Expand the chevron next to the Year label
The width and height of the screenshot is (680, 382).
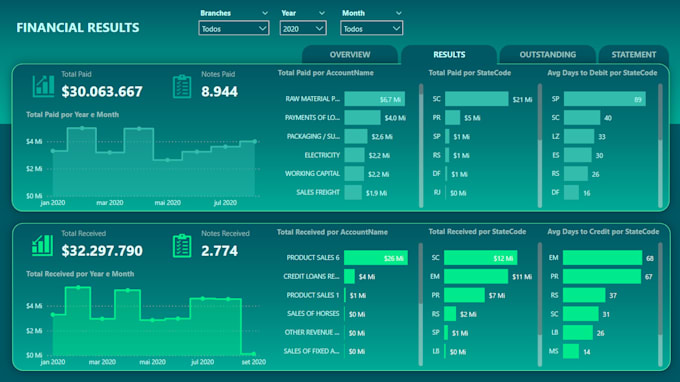click(322, 13)
